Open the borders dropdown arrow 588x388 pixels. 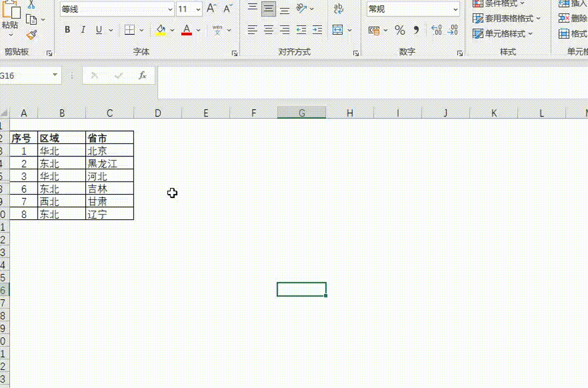[x=141, y=30]
